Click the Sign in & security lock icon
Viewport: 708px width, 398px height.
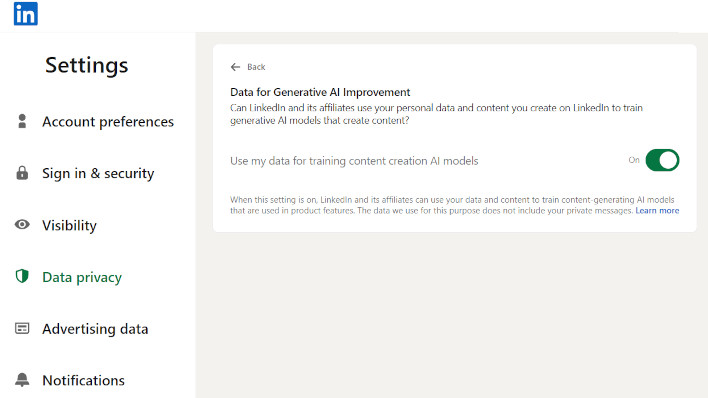tap(22, 173)
